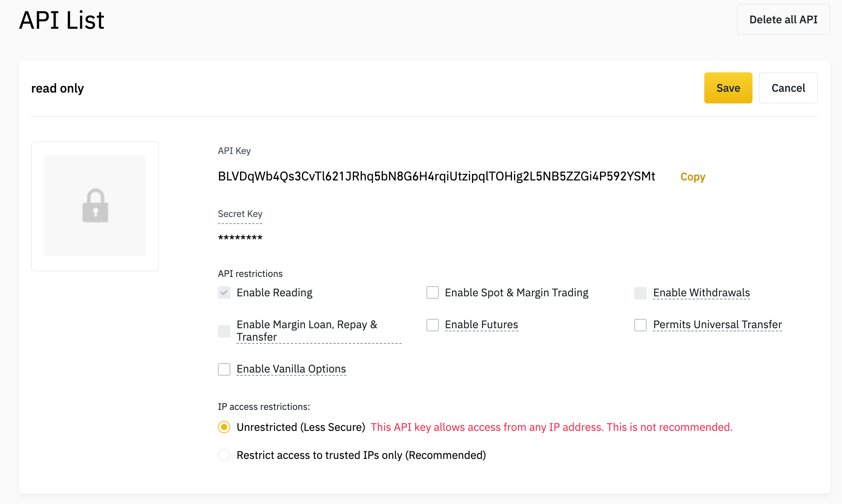842x504 pixels.
Task: Click the Enable Withdrawals underlined label
Action: point(701,292)
